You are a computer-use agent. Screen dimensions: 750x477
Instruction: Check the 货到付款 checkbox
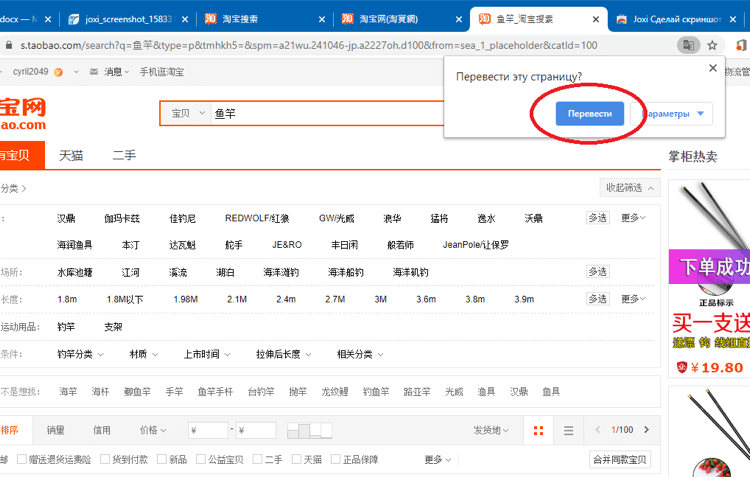105,459
